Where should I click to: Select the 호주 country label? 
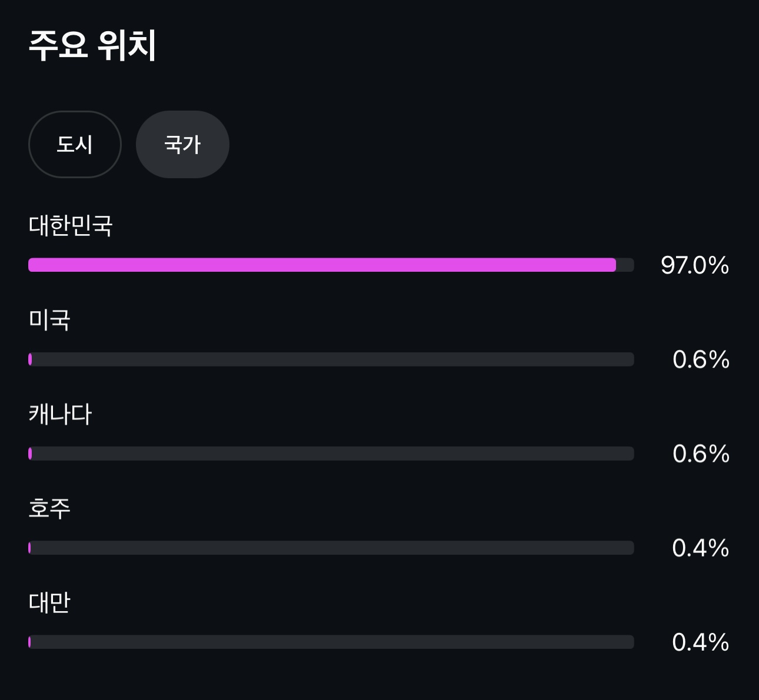tap(49, 508)
